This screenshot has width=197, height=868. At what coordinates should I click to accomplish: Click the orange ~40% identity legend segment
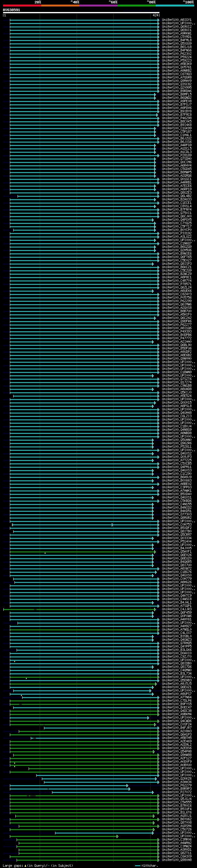click(x=60, y=6)
